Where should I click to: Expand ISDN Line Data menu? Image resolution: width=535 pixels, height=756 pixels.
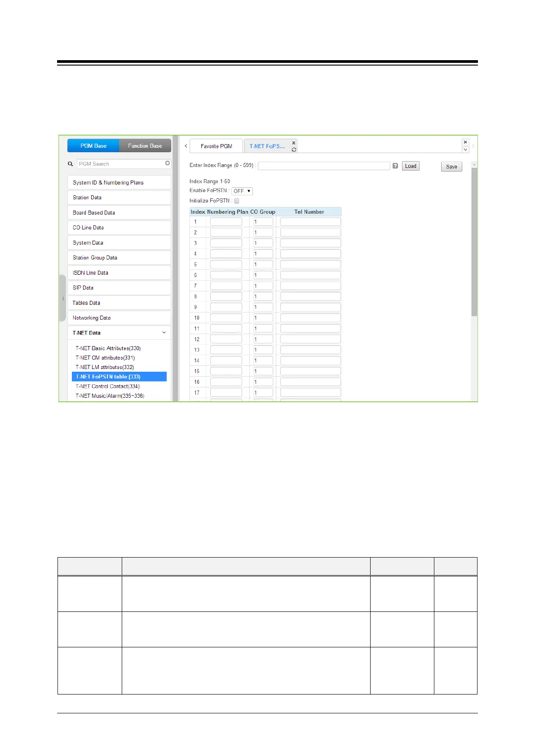(119, 273)
